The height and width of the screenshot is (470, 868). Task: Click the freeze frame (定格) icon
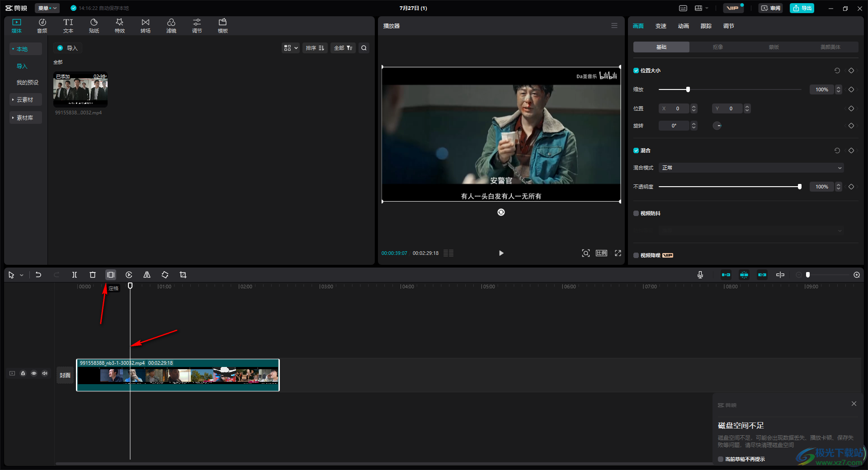[x=111, y=275]
